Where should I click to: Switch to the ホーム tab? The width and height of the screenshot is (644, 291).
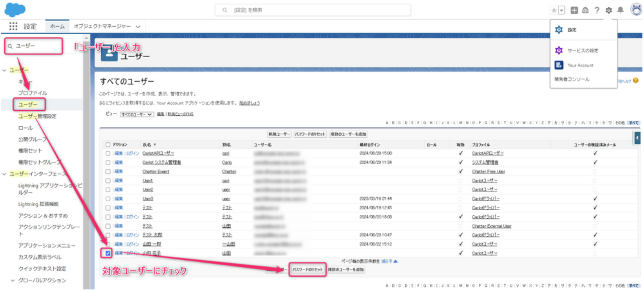pos(57,26)
